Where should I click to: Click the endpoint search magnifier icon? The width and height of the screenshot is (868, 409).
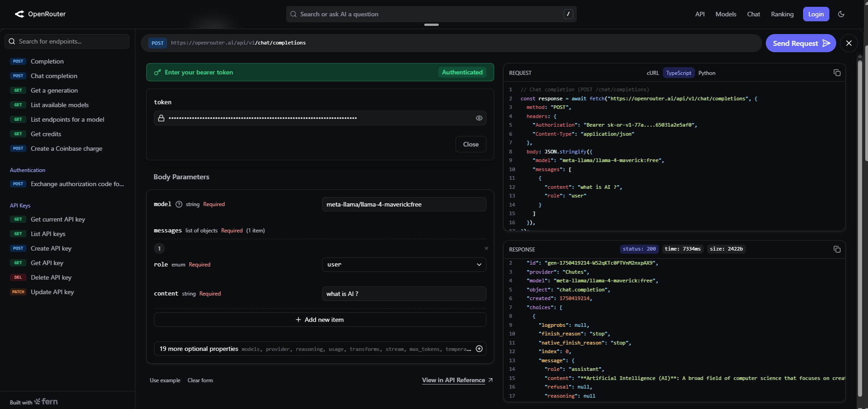12,41
